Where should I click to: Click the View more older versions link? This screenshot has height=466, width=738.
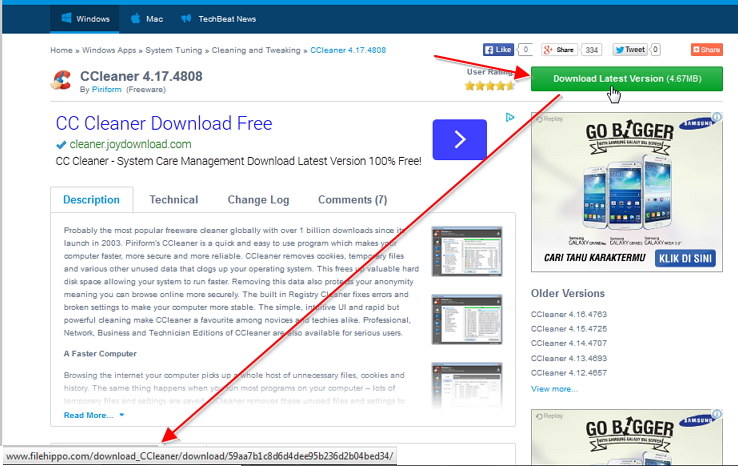(554, 389)
